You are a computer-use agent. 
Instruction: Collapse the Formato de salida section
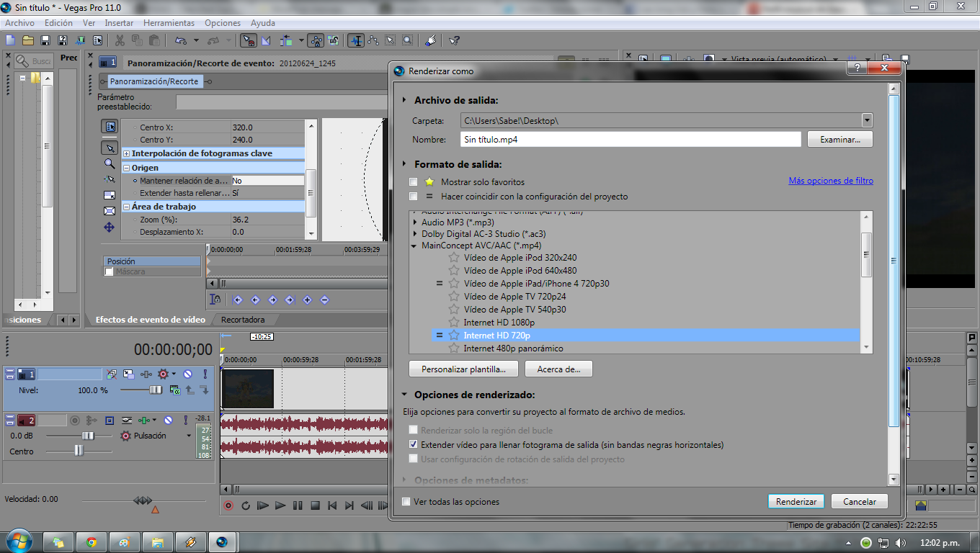(x=406, y=165)
